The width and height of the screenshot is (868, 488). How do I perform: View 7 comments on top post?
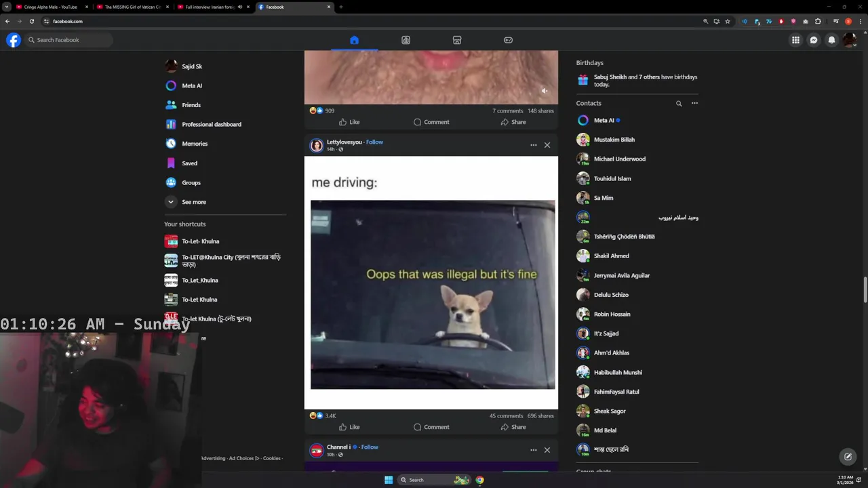[x=507, y=110]
